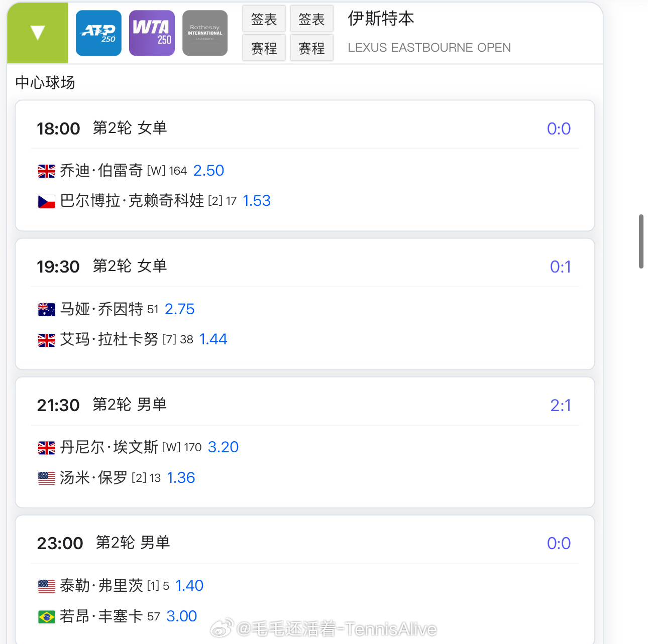
Task: Click odds 1.40
Action: (x=189, y=586)
